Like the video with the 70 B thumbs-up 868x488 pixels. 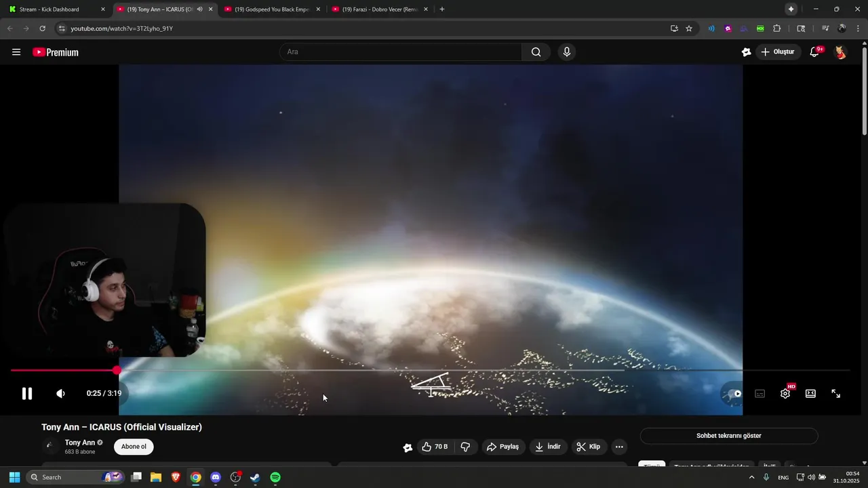point(434,447)
